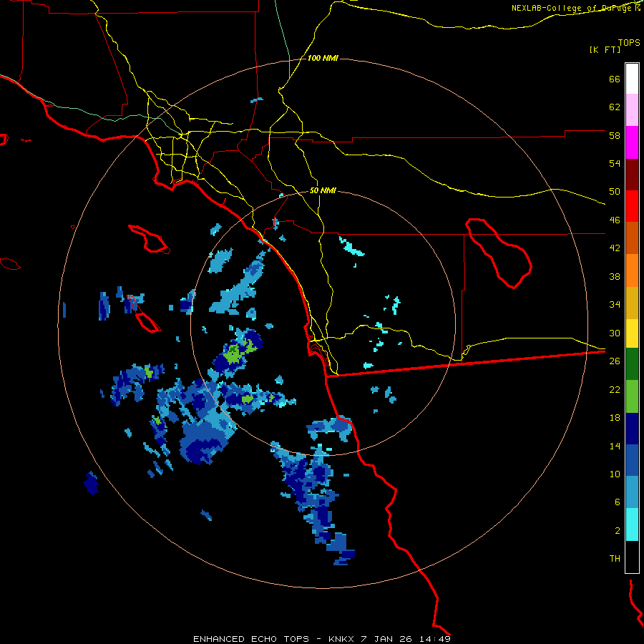Click the 'KNKX' radar site identifier
This screenshot has width=644, height=644.
[x=342, y=639]
